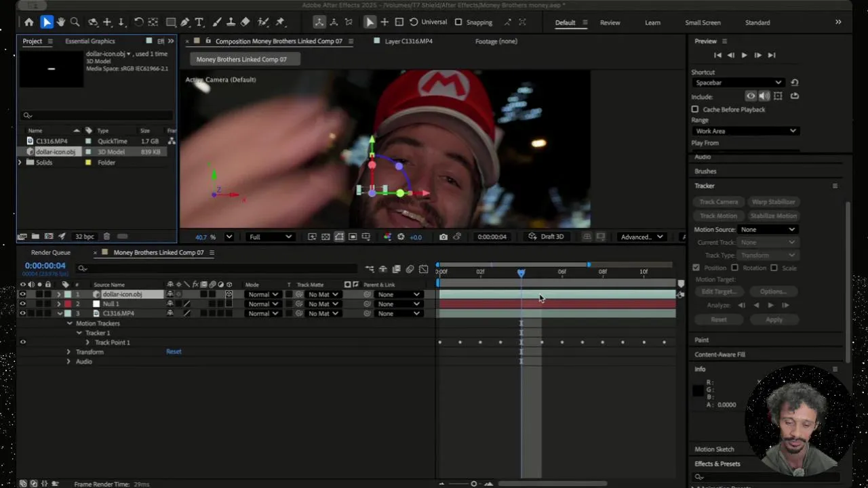Image resolution: width=868 pixels, height=488 pixels.
Task: Click the Draft 3D button
Action: 547,237
